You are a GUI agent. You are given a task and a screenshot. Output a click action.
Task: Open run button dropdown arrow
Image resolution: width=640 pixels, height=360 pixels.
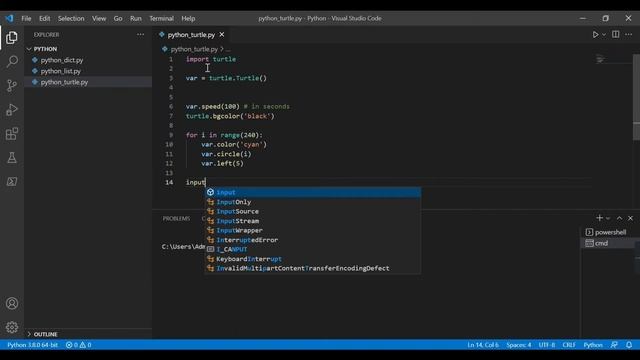tap(604, 35)
